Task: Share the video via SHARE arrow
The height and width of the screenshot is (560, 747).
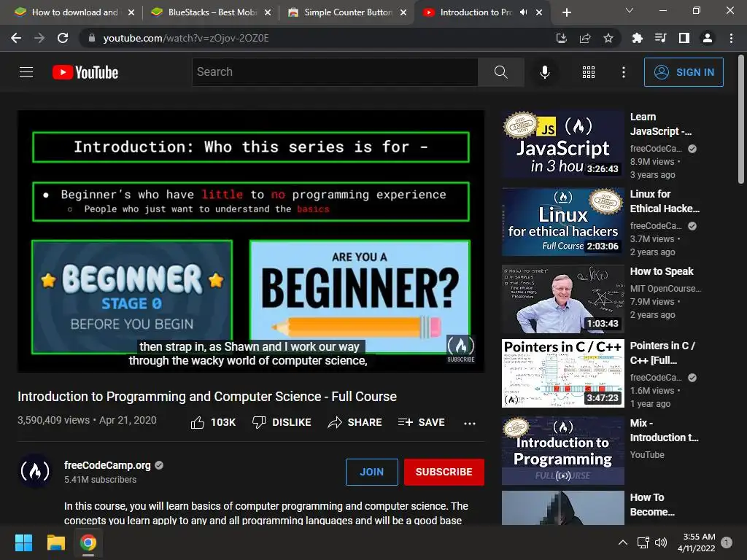Action: click(355, 422)
